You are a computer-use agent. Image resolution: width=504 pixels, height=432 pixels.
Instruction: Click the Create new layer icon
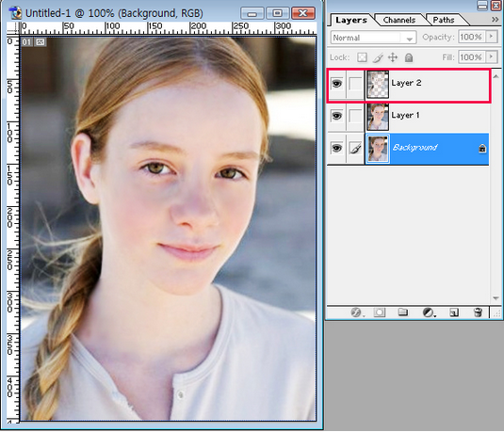454,312
